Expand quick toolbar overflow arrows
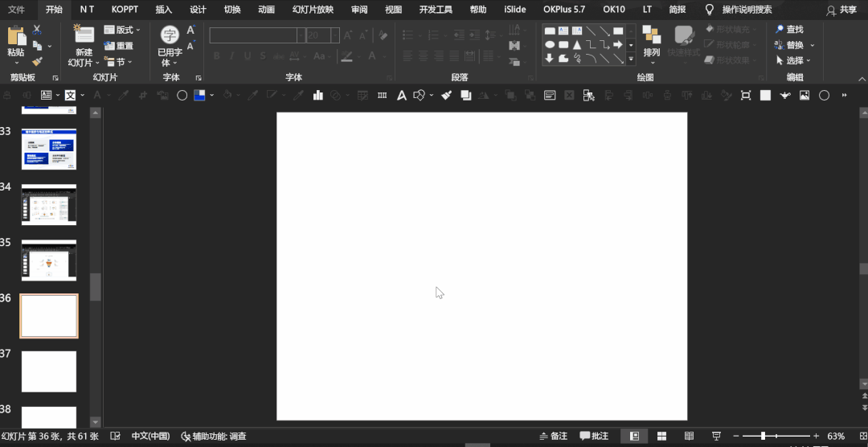This screenshot has height=447, width=868. tap(844, 96)
